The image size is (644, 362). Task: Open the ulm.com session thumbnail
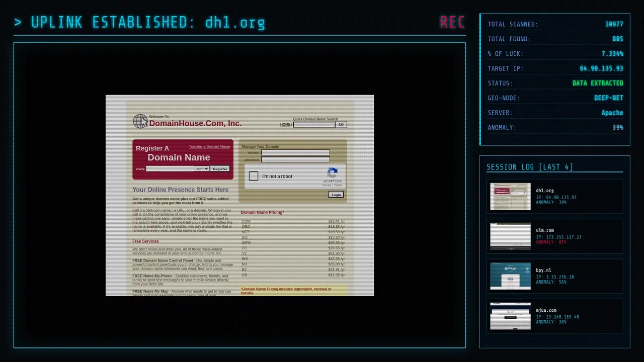click(510, 236)
